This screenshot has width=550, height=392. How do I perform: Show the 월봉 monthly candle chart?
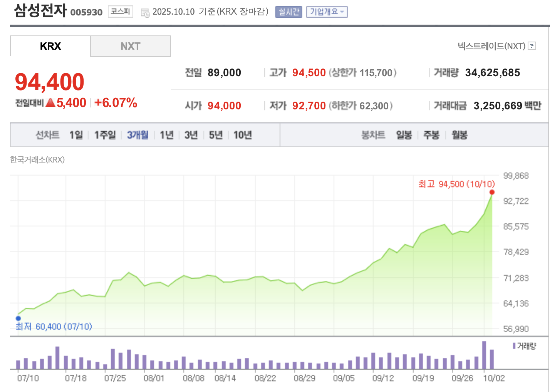click(x=459, y=135)
